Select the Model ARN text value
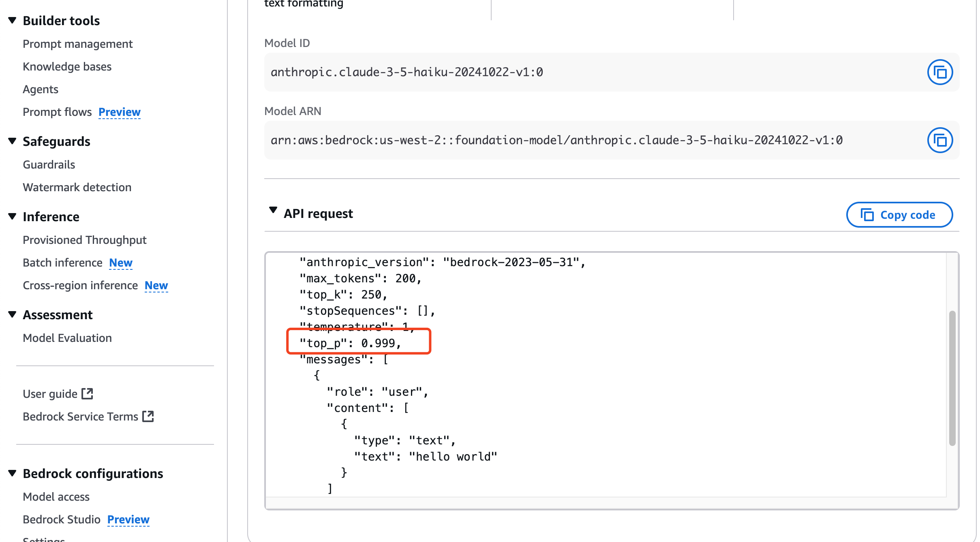Image resolution: width=980 pixels, height=542 pixels. (x=556, y=140)
